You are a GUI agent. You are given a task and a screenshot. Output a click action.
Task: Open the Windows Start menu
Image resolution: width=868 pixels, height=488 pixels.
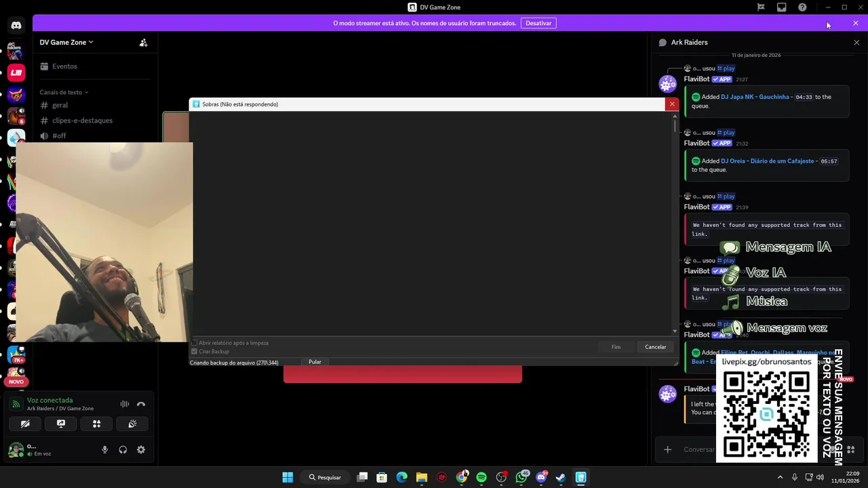point(288,477)
